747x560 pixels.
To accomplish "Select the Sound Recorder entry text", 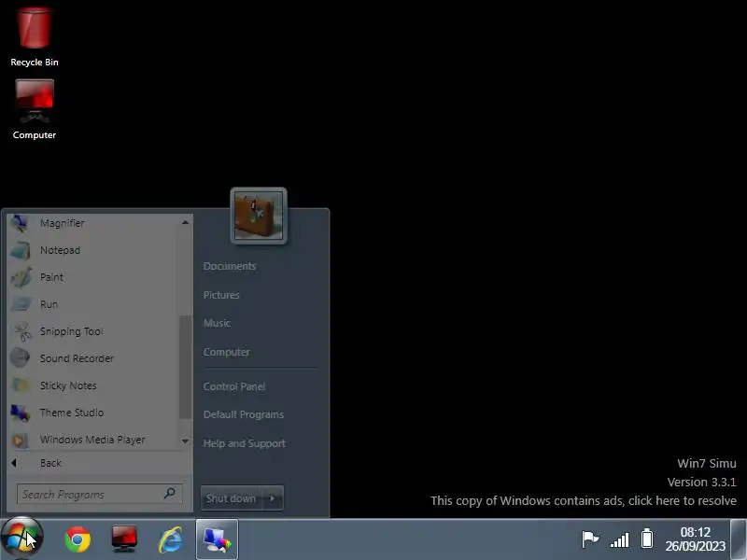I will point(77,358).
